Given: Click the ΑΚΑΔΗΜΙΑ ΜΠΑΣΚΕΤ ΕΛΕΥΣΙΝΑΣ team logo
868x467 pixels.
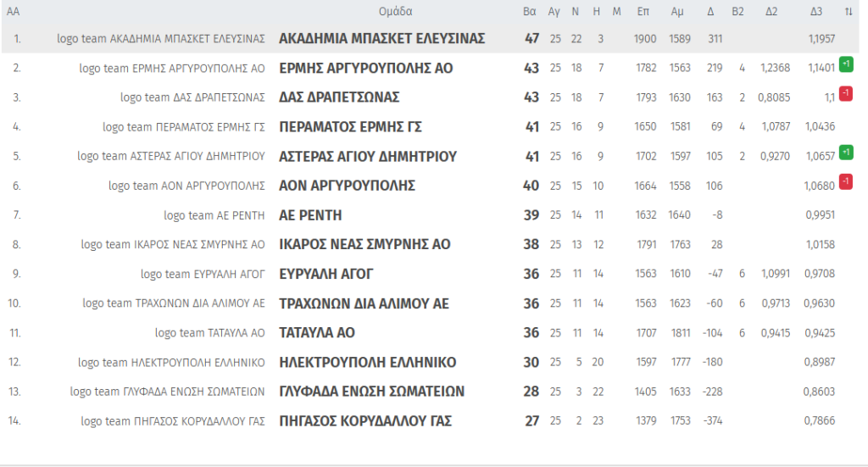Looking at the screenshot, I should coord(161,39).
